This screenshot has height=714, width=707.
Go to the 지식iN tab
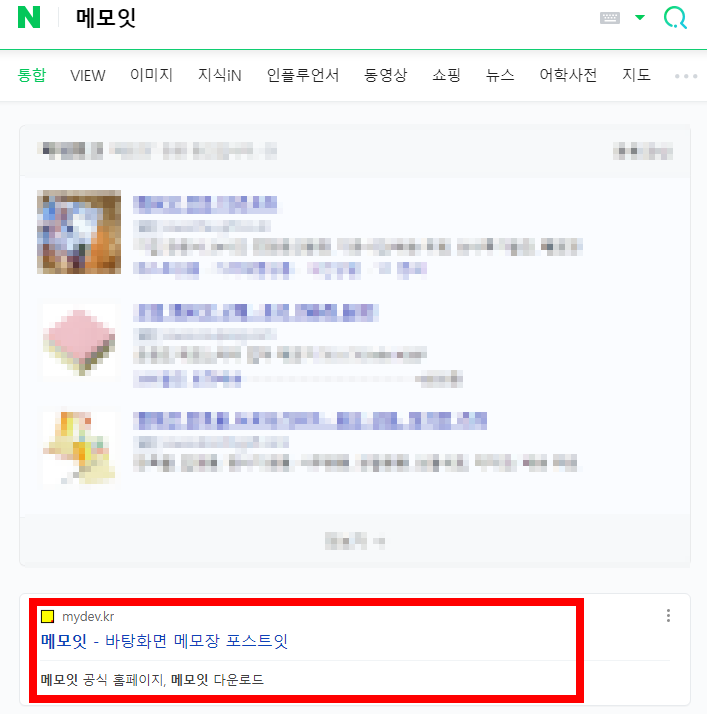click(219, 75)
